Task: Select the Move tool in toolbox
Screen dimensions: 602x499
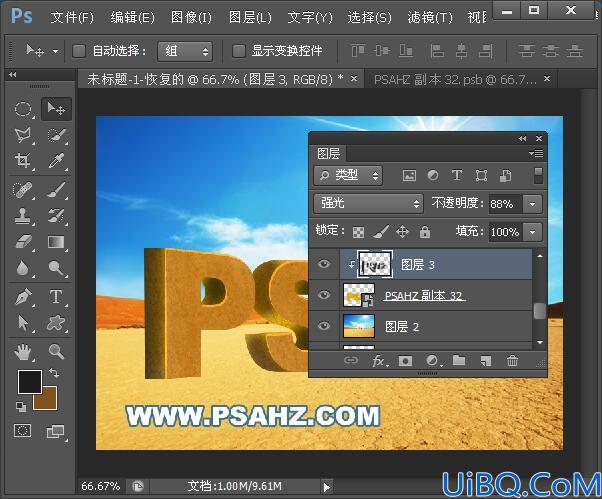Action: click(x=56, y=109)
